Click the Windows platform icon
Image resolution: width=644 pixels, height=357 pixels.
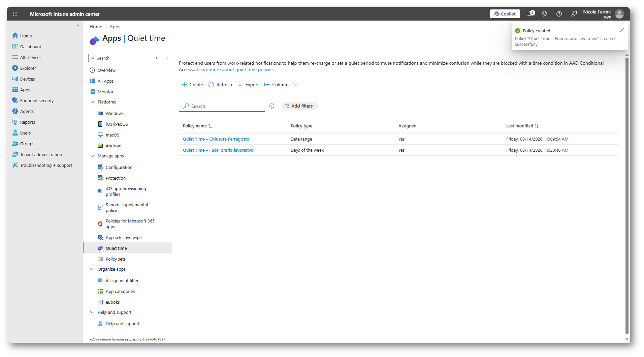(x=100, y=113)
